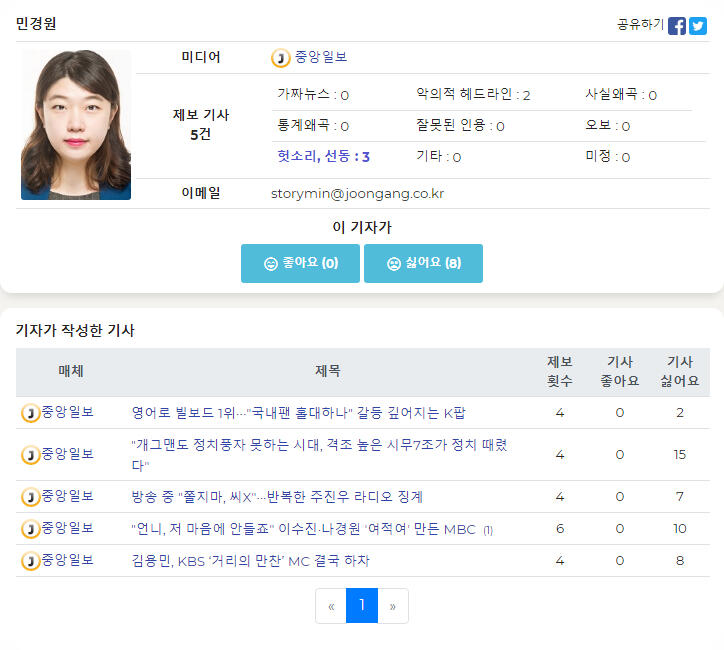Open article 김용민, KBS 거리의 만찬 MC 결국 하차

251,561
